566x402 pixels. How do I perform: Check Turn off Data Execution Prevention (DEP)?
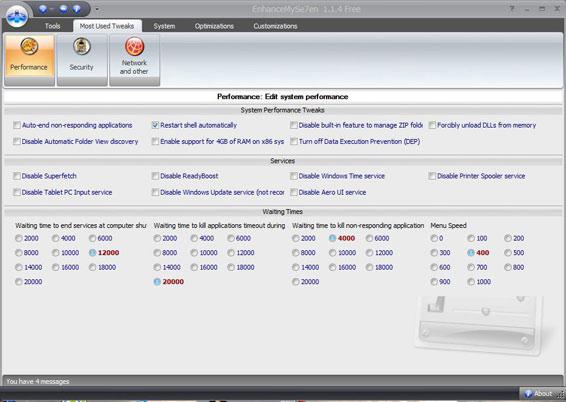point(294,141)
